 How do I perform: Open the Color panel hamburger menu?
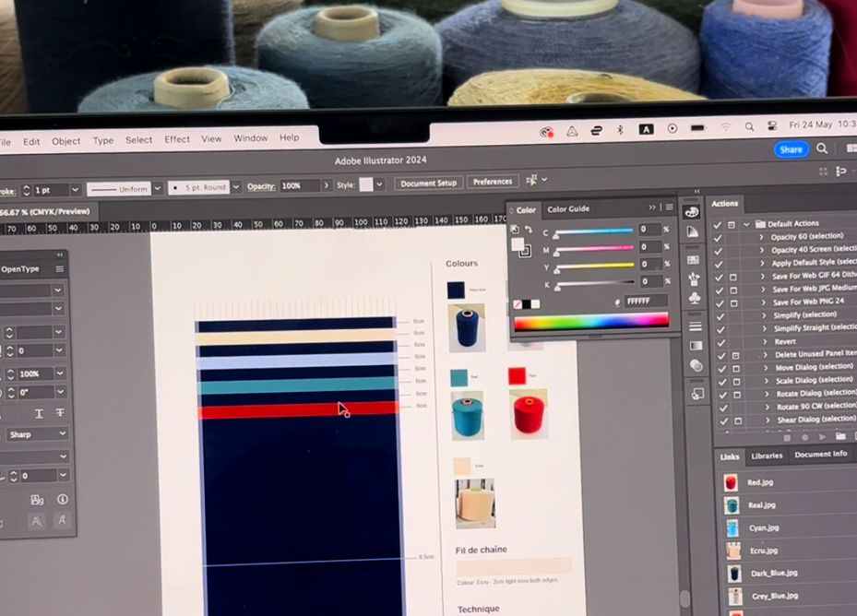(x=669, y=208)
